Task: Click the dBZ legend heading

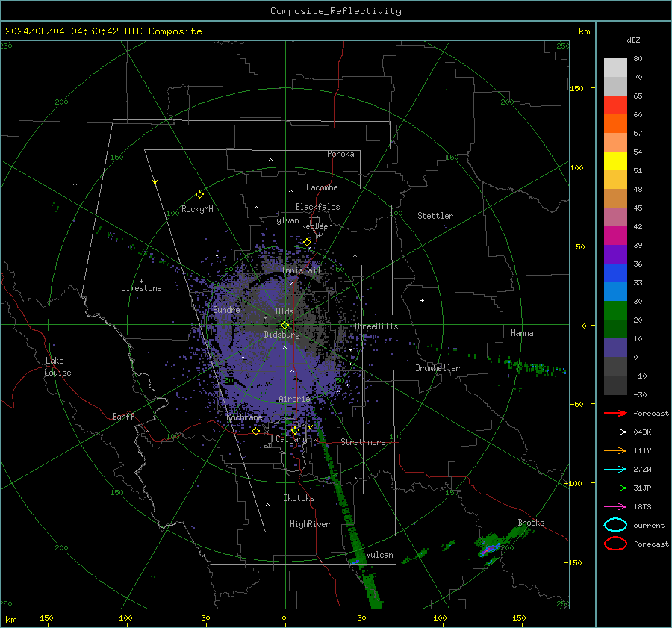Action: click(x=633, y=40)
